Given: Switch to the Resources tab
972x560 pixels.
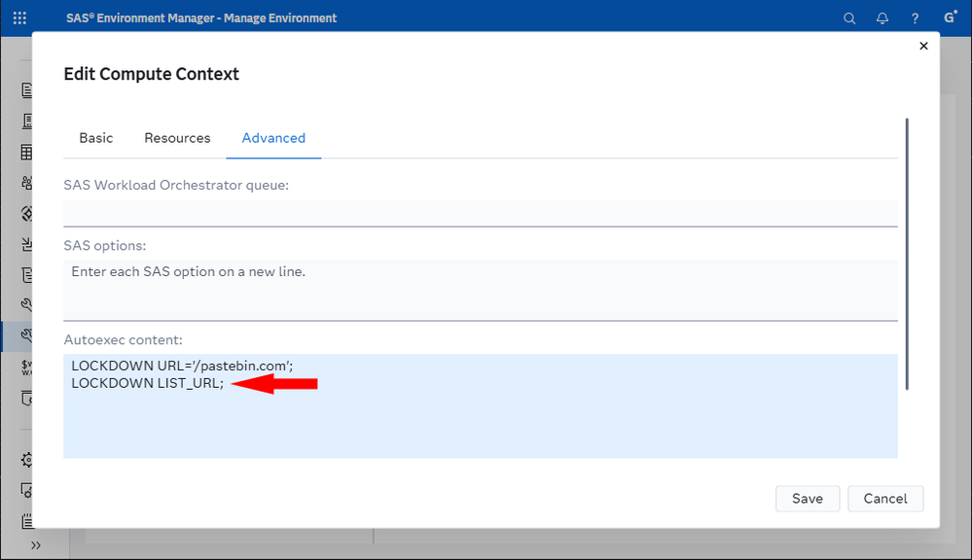Looking at the screenshot, I should pyautogui.click(x=177, y=138).
